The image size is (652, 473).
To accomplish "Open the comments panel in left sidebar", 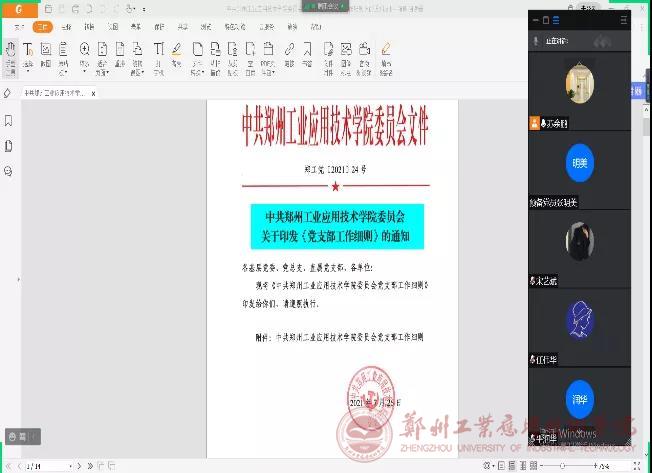I will 8,171.
